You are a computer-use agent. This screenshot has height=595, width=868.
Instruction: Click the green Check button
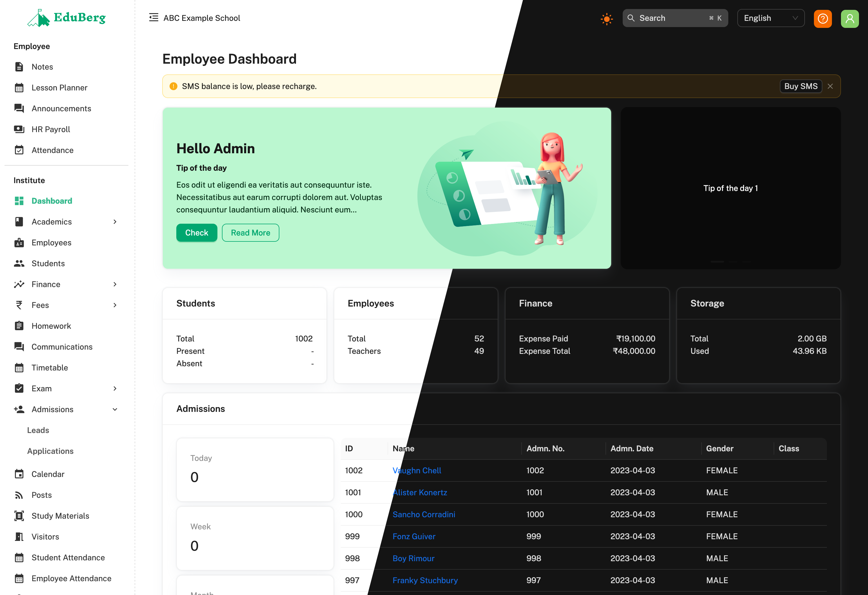197,233
